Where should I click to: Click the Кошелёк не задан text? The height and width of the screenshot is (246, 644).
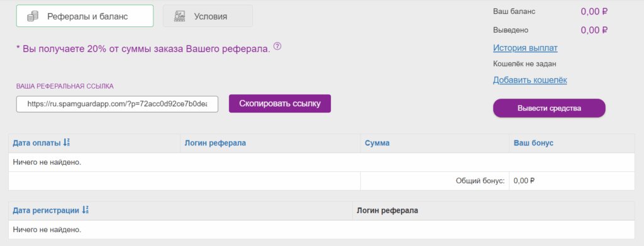(x=525, y=64)
